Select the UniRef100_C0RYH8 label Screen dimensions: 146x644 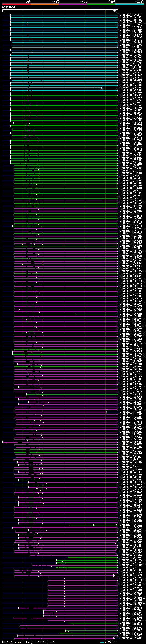coord(131,638)
